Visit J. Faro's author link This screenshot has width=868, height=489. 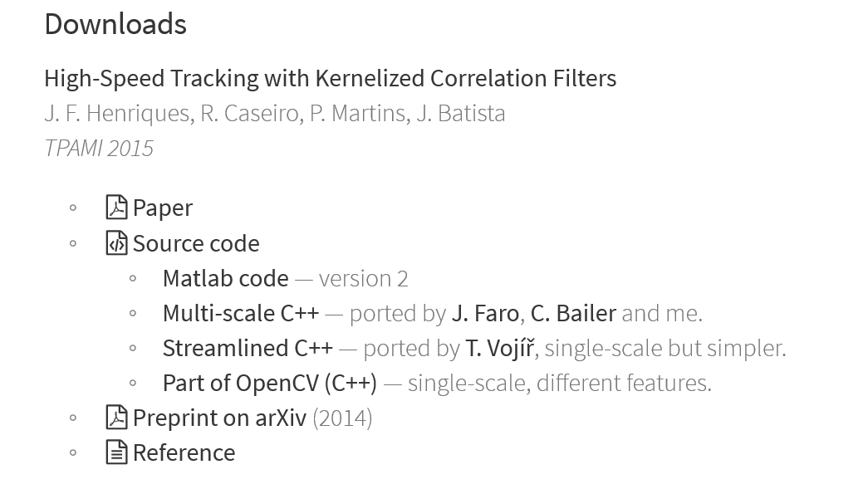click(485, 313)
